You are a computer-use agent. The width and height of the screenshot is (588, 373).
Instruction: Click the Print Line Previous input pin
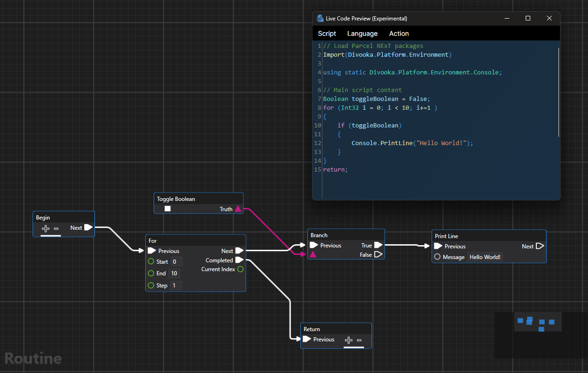coord(438,246)
